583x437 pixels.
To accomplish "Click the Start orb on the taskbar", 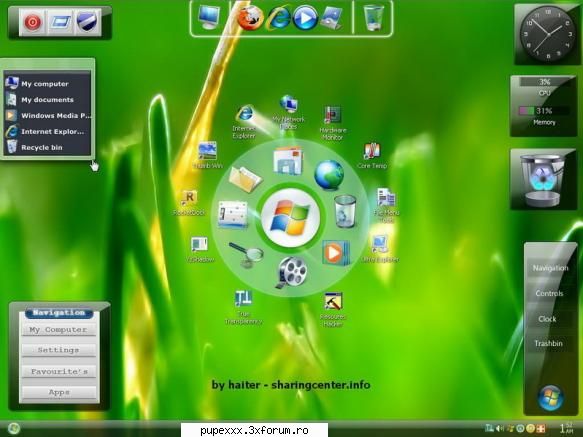I will pyautogui.click(x=14, y=428).
